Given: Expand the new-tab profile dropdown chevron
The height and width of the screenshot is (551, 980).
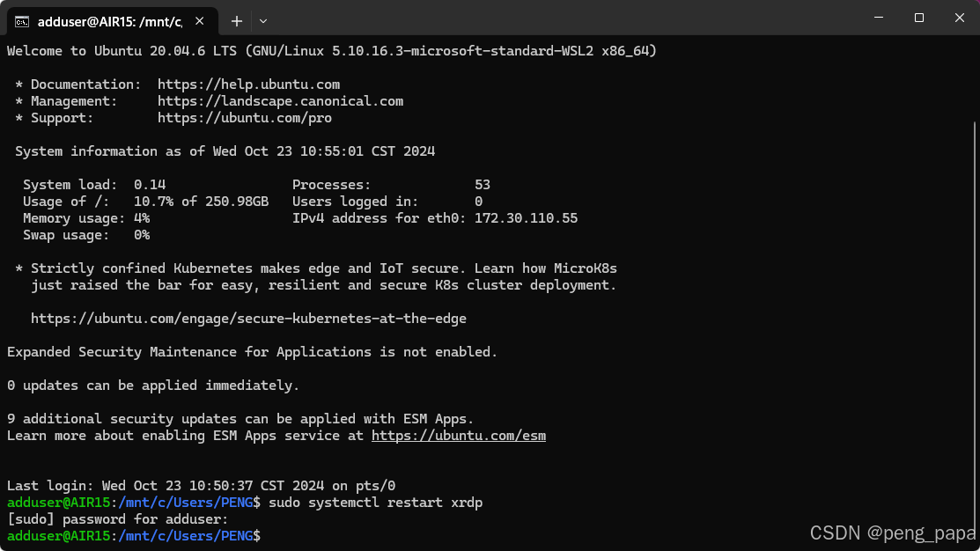Looking at the screenshot, I should tap(263, 21).
